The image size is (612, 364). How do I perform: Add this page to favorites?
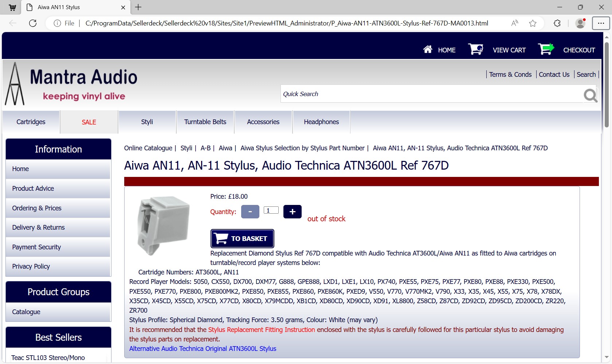pos(533,23)
